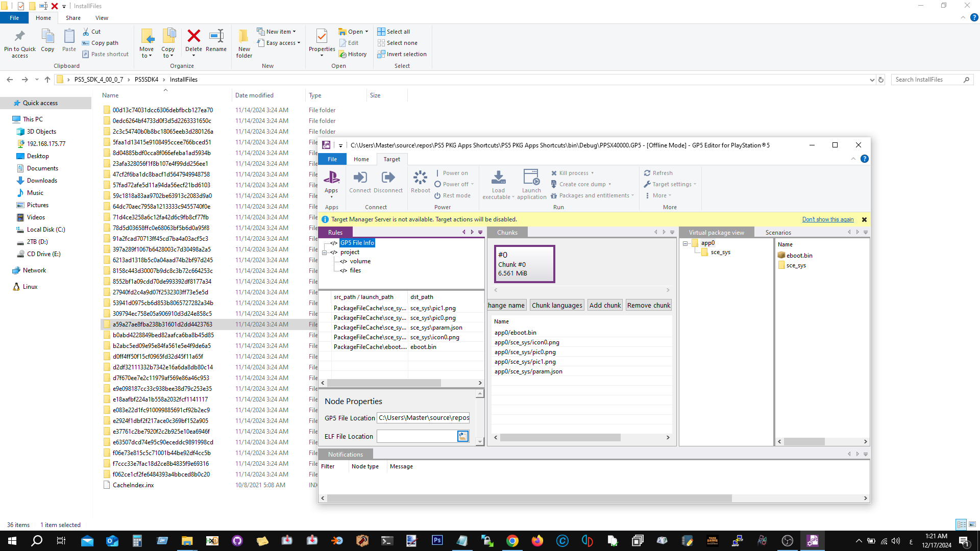Open New item dropdown in Explorer
980x551 pixels.
click(276, 32)
